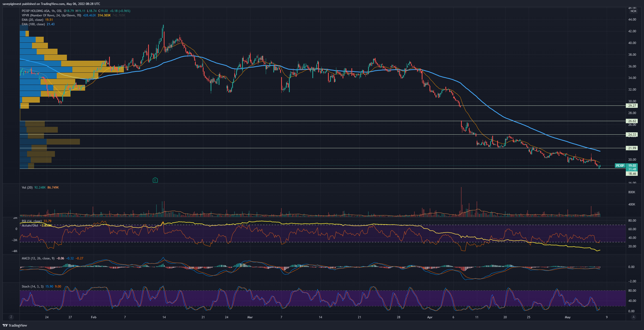Select the Accum/Dist indicator legend

click(x=30, y=226)
